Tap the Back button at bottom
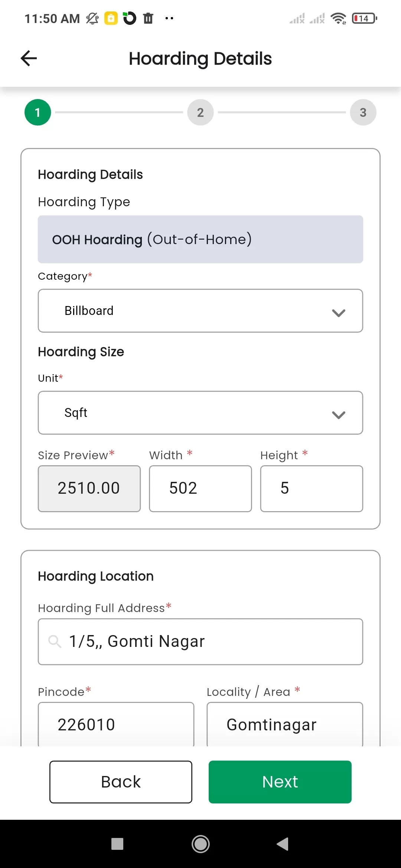401x868 pixels. click(x=121, y=782)
